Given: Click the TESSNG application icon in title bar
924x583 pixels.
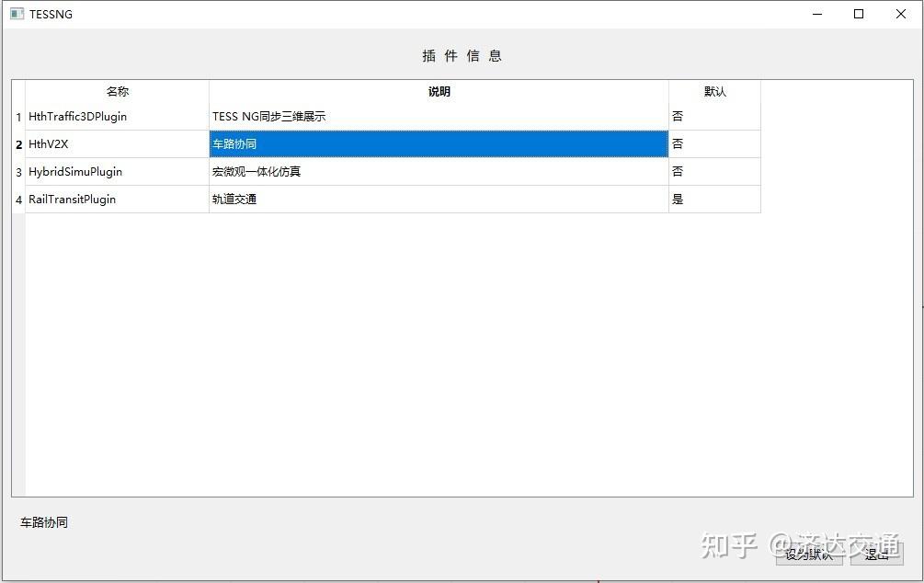Looking at the screenshot, I should 15,14.
